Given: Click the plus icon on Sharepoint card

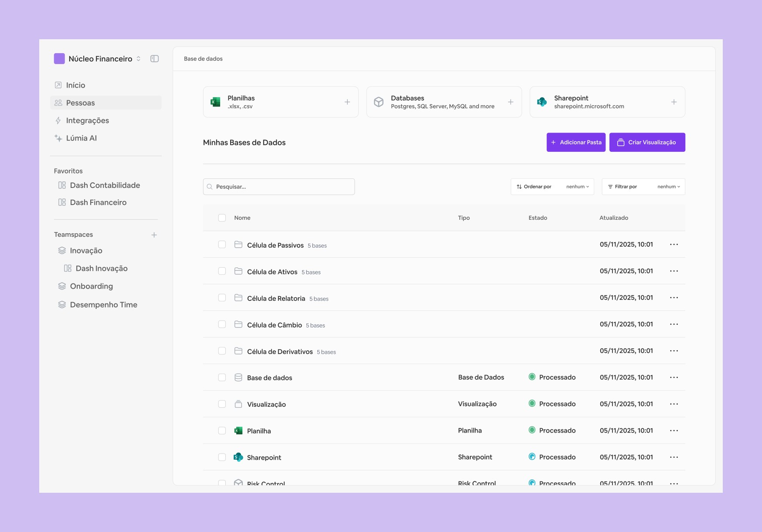Looking at the screenshot, I should (x=674, y=102).
